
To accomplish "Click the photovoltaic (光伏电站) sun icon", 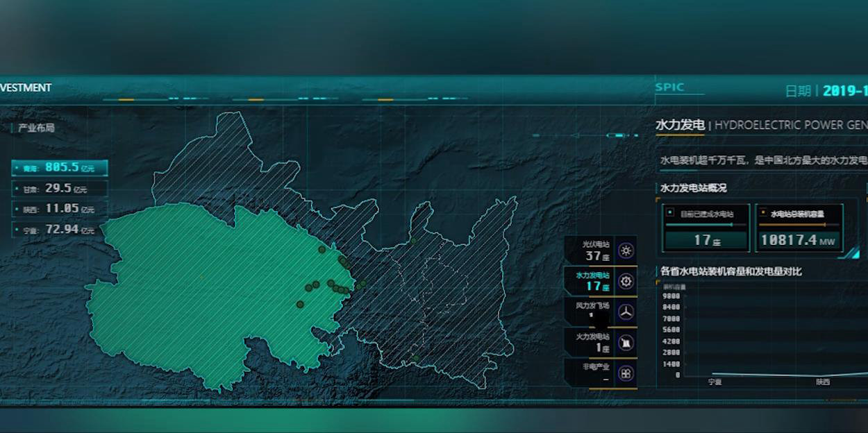I will click(x=626, y=251).
